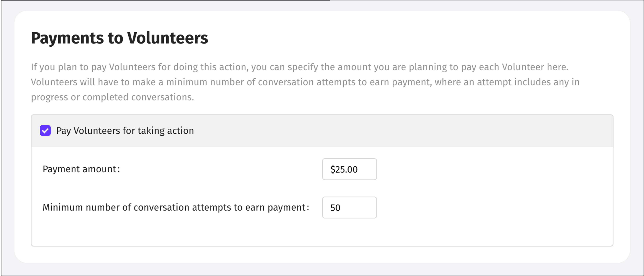Click the word "Payments" in the heading
This screenshot has height=276, width=644.
point(67,38)
